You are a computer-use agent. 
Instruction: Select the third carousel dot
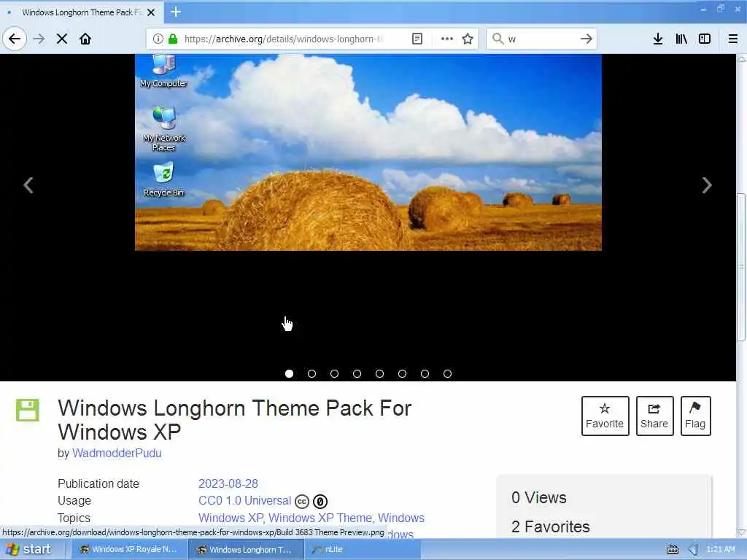[x=334, y=374]
